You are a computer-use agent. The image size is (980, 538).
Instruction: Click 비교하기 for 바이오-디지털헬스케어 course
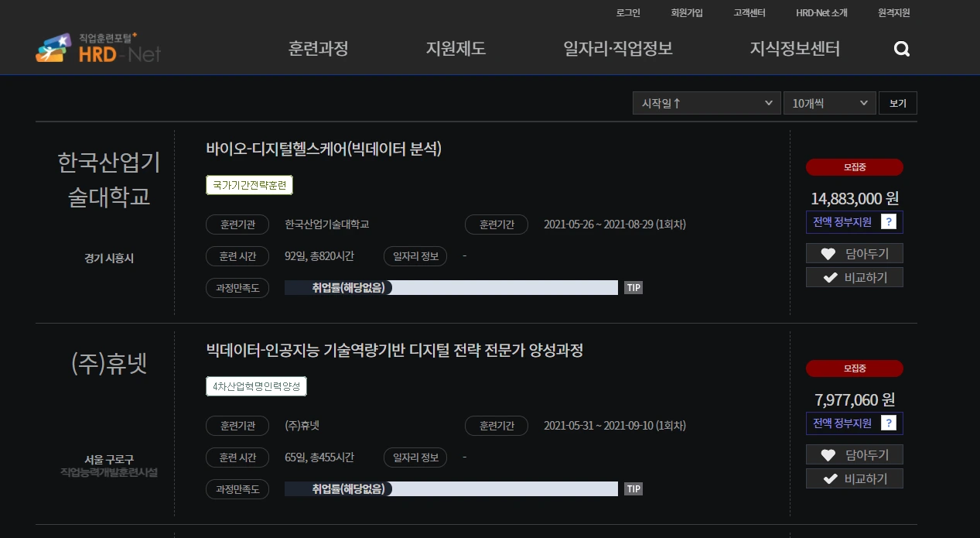click(854, 277)
